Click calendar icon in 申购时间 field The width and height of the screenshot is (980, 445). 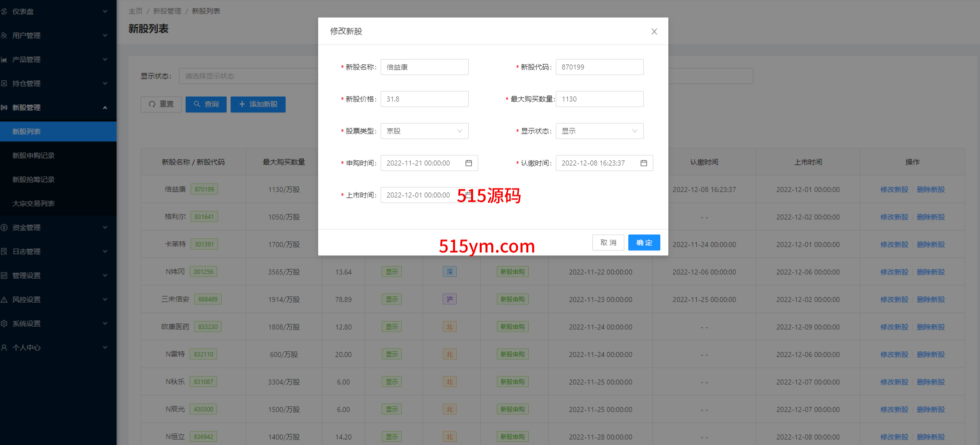[x=469, y=163]
